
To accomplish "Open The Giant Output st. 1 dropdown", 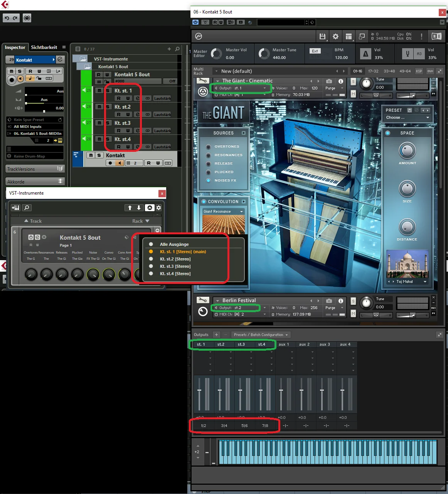I will [x=241, y=88].
